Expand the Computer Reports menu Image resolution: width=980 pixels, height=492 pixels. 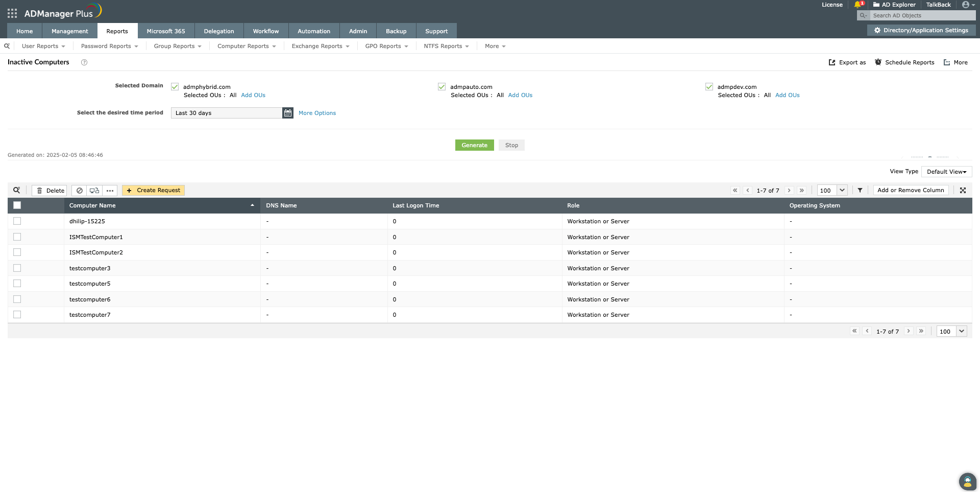pos(247,46)
